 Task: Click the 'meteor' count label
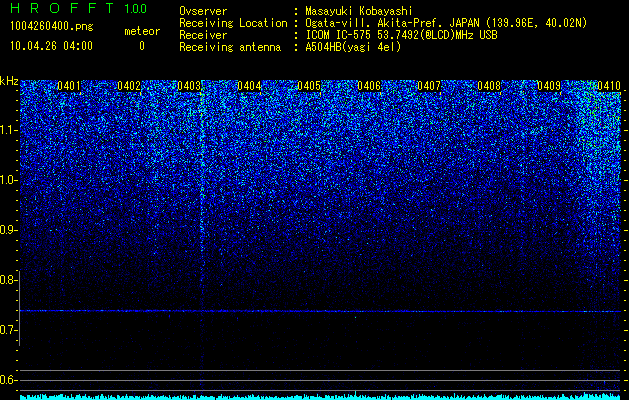[142, 31]
